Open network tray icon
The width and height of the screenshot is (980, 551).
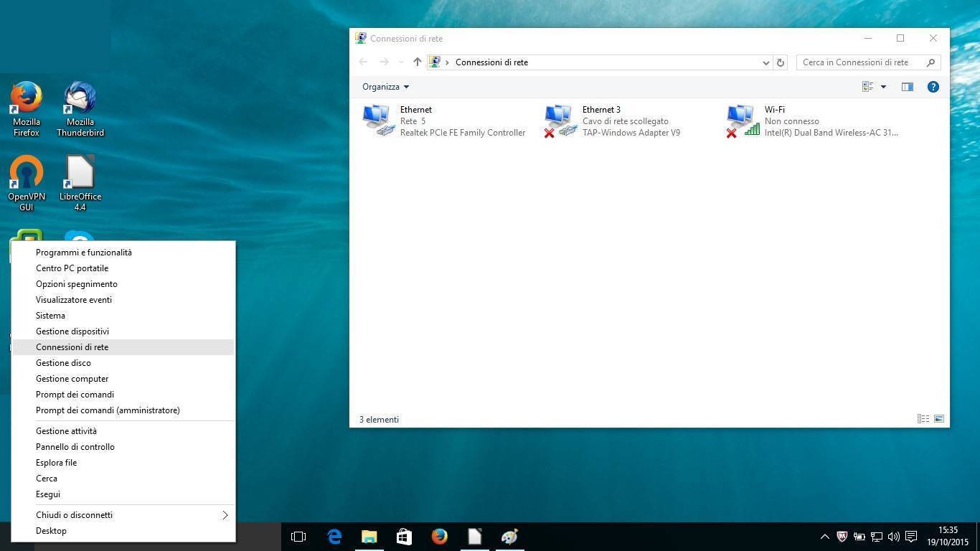[877, 537]
